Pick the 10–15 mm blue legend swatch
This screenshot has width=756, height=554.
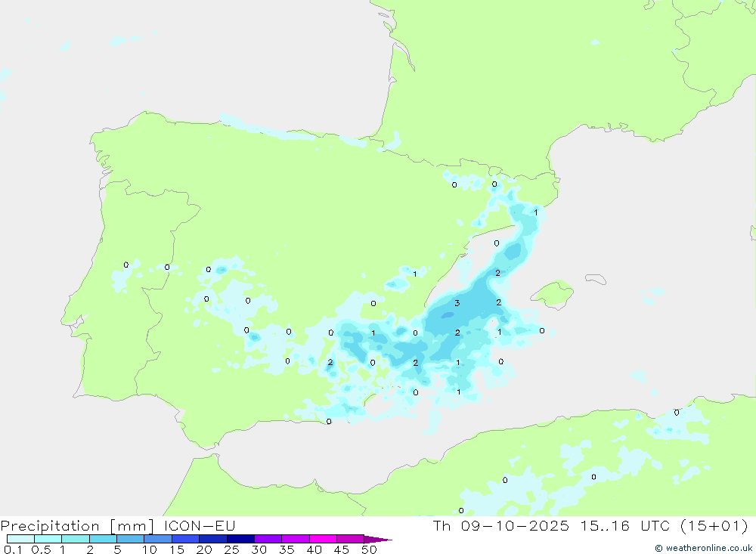pos(158,539)
